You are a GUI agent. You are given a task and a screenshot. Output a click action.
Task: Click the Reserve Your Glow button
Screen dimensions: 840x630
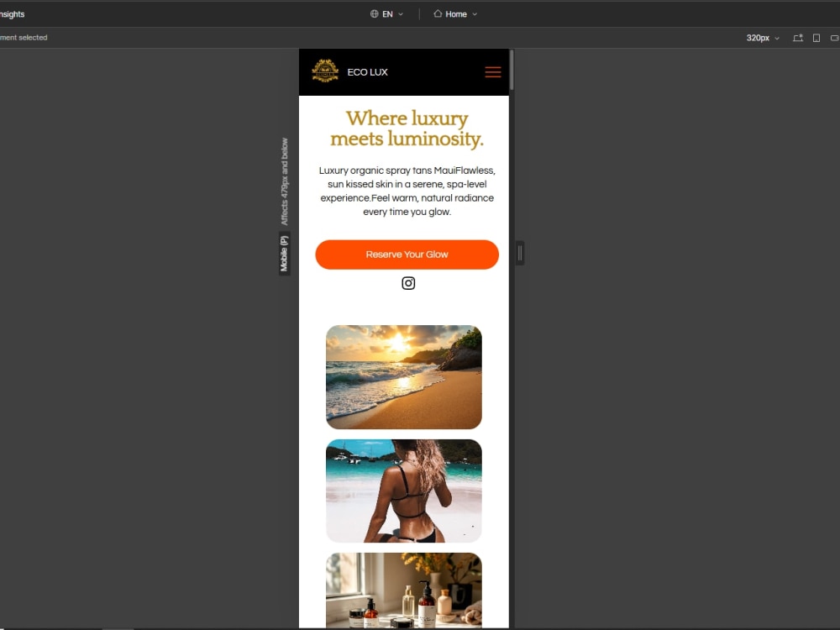(407, 255)
